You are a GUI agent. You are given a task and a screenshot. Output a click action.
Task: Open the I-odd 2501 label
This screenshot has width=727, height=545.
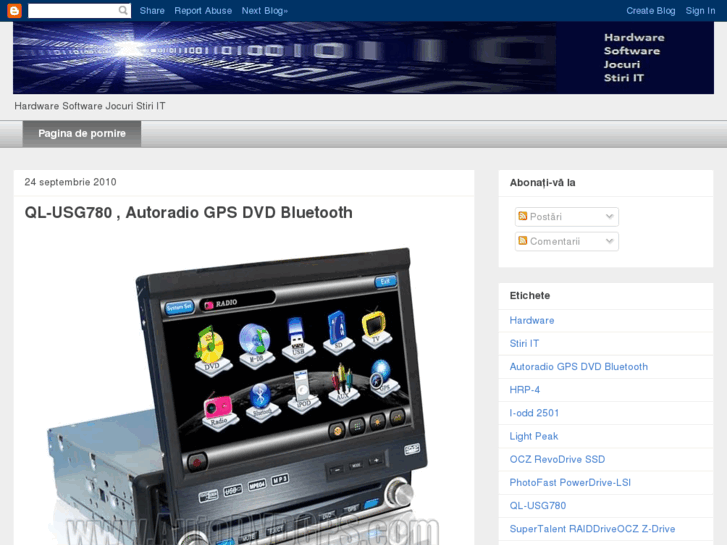pyautogui.click(x=534, y=413)
